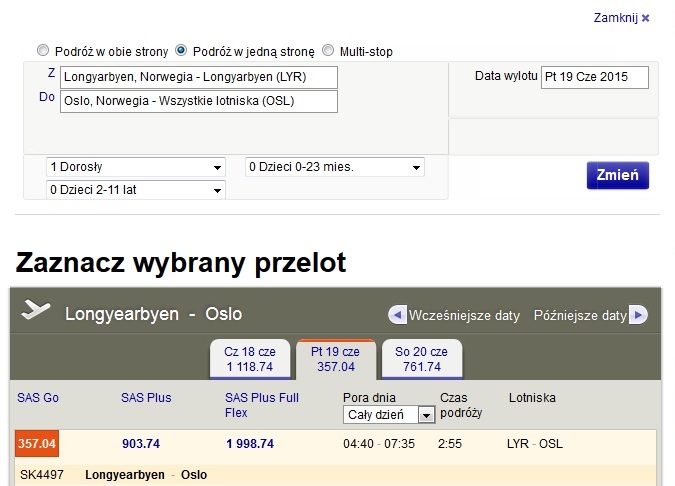Open the 0 Dzieci 2-11 lat dropdown
This screenshot has width=675, height=486.
coord(136,190)
